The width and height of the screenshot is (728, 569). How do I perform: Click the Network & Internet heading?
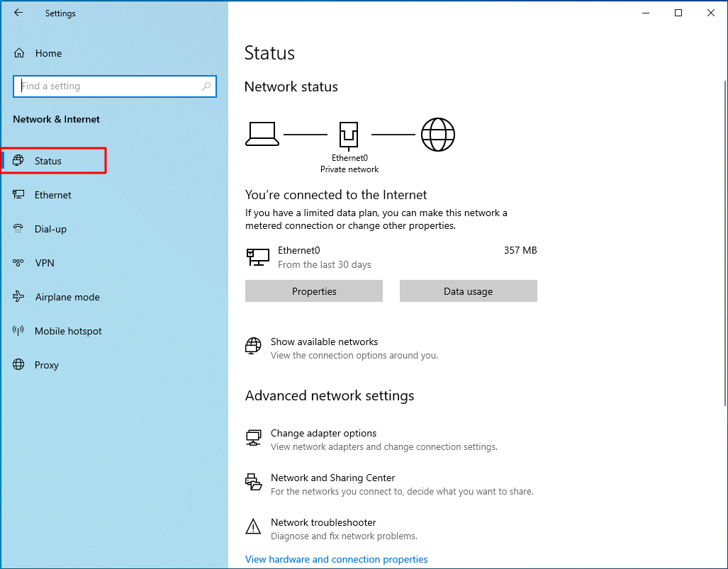56,119
